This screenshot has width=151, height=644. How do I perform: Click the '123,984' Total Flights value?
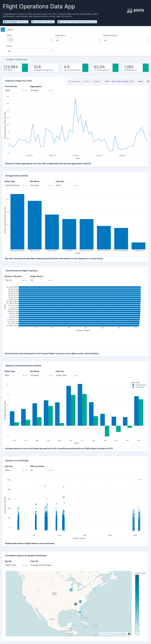[x=10, y=67]
